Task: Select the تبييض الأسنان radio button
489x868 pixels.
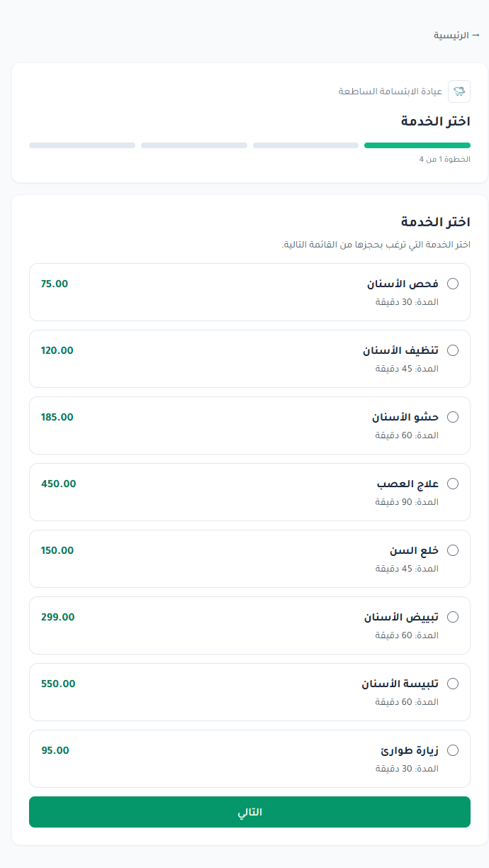Action: (x=453, y=617)
